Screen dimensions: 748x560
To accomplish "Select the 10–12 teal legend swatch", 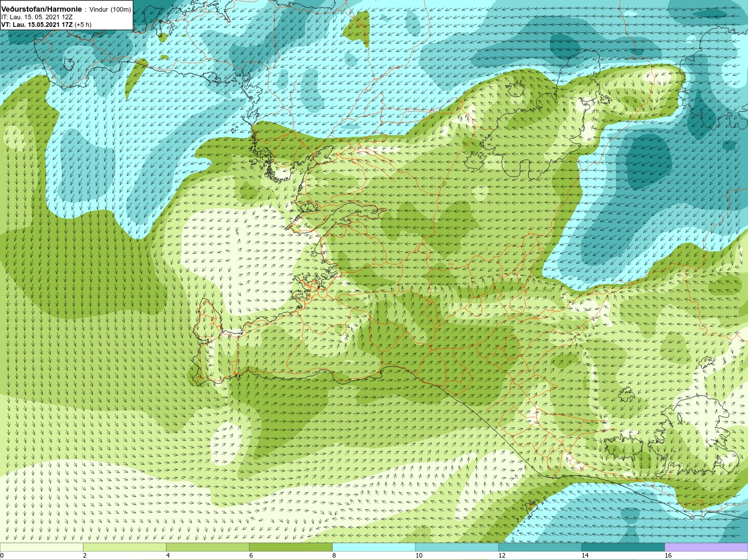I will (x=457, y=547).
